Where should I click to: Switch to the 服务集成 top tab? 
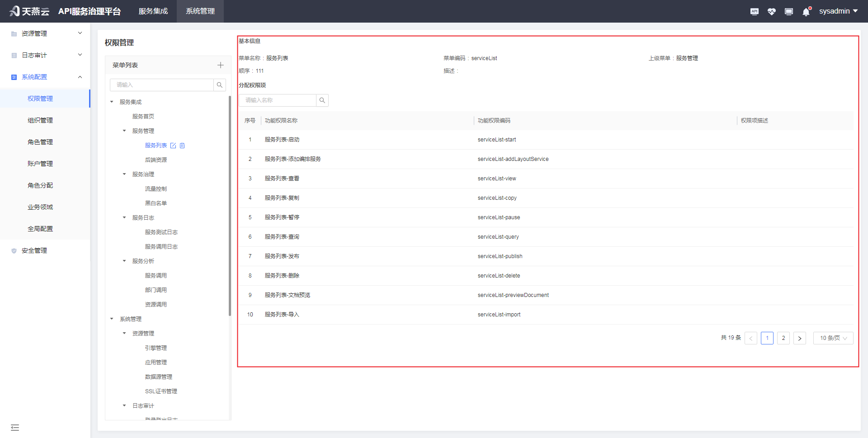coord(153,11)
